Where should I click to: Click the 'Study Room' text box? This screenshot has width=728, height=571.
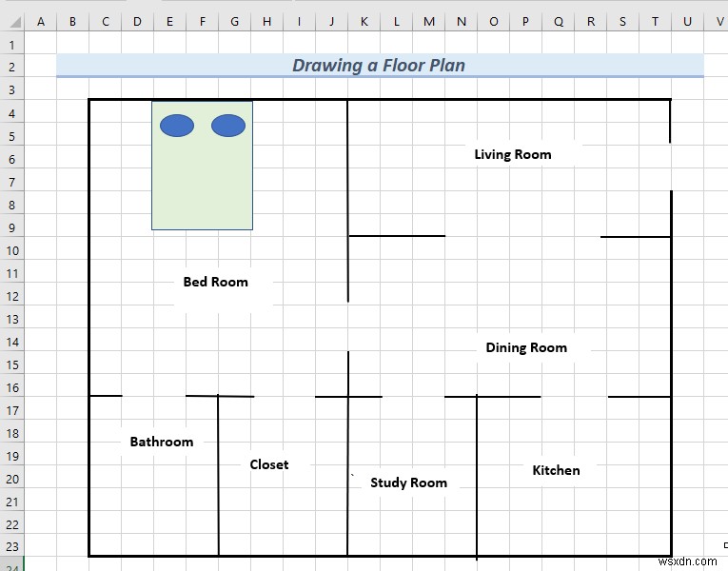point(408,482)
